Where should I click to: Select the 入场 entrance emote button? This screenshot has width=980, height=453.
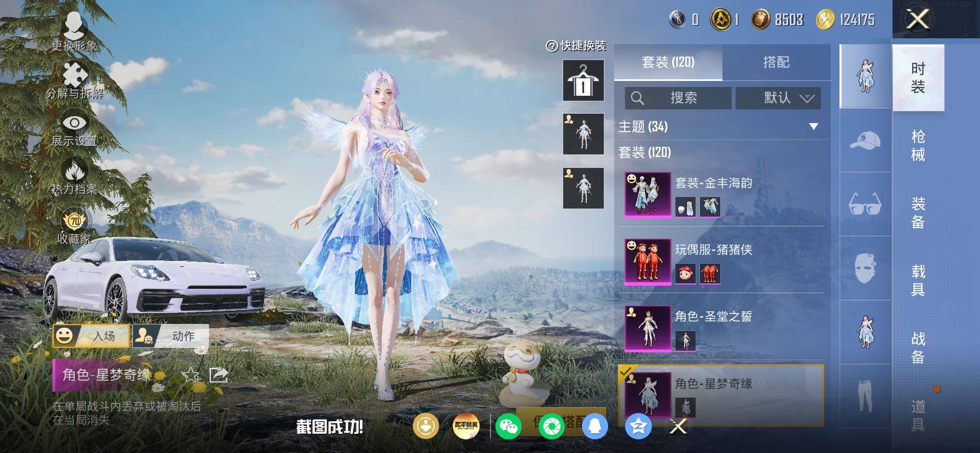(91, 335)
